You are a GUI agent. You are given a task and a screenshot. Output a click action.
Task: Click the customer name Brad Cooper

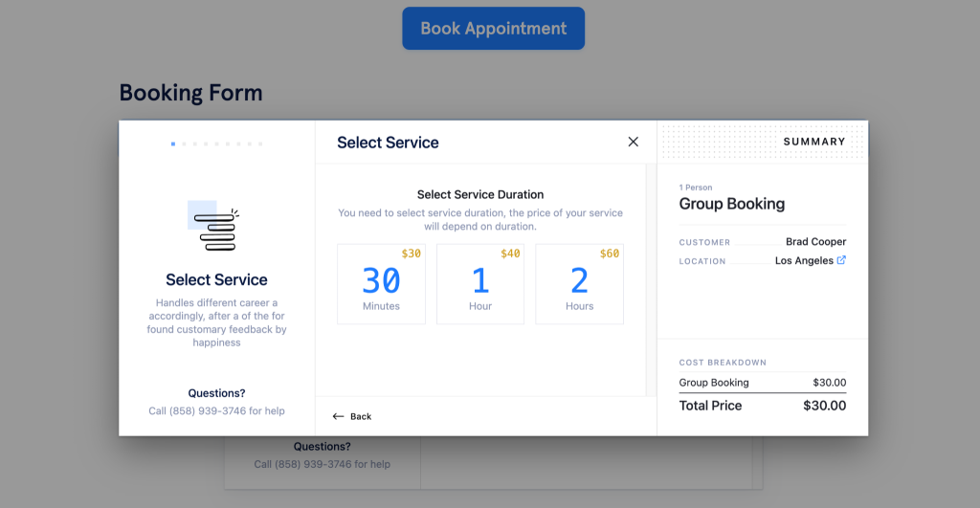click(x=815, y=241)
